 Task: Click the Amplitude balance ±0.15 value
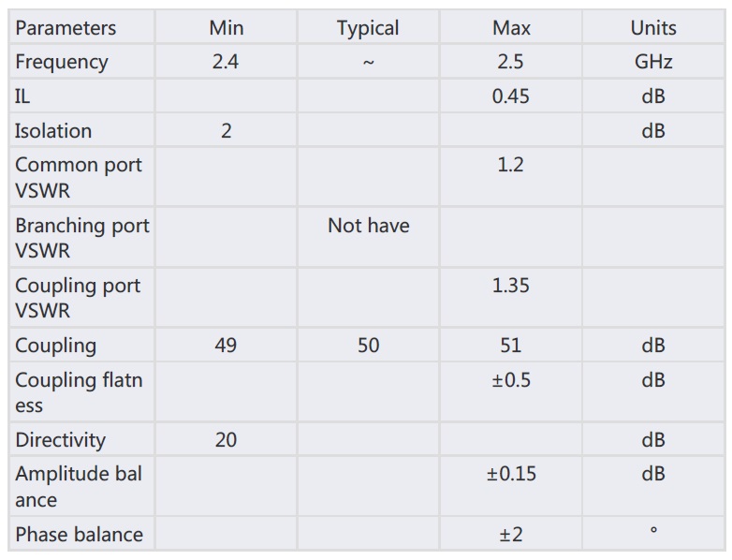pyautogui.click(x=511, y=474)
